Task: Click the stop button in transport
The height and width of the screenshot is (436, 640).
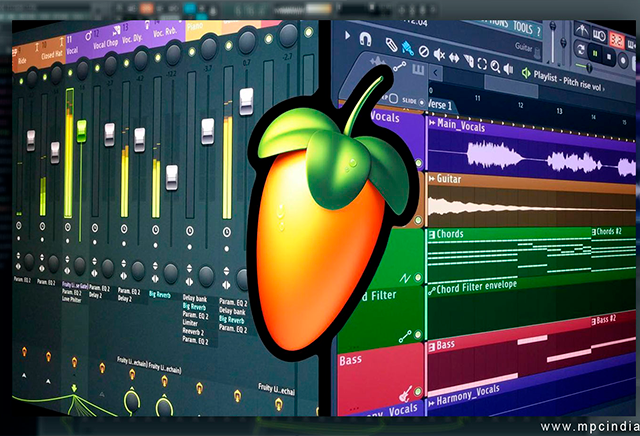Action: (x=609, y=57)
